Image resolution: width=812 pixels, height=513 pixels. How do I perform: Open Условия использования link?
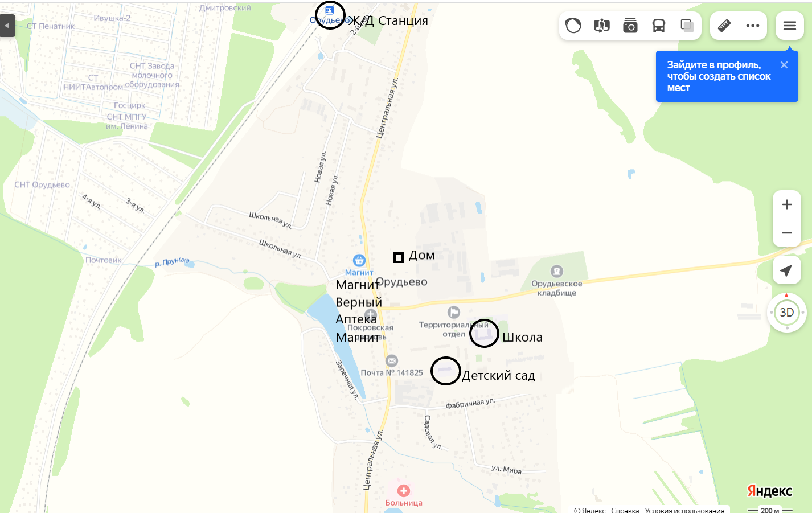(684, 510)
